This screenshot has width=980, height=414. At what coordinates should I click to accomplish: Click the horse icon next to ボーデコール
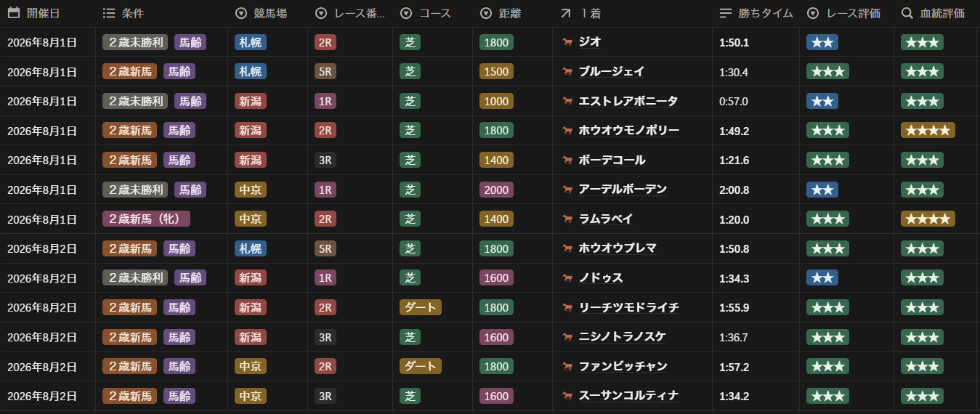[x=567, y=160]
